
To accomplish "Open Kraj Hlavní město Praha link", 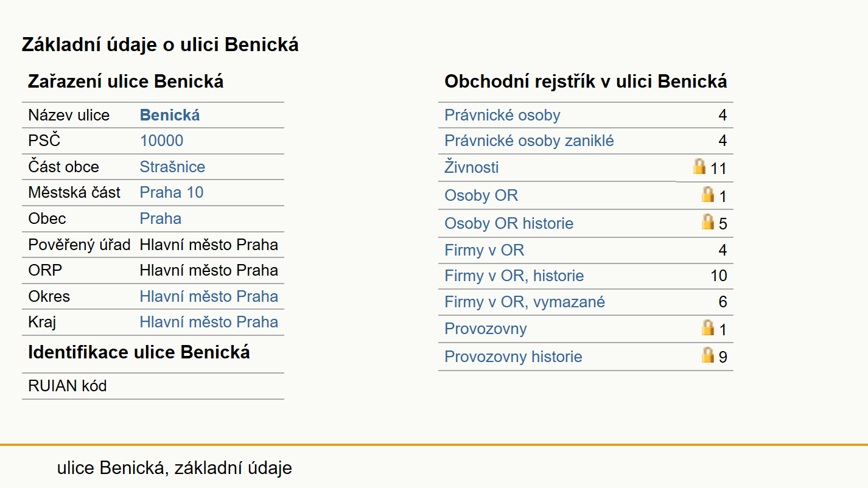I will click(x=209, y=322).
